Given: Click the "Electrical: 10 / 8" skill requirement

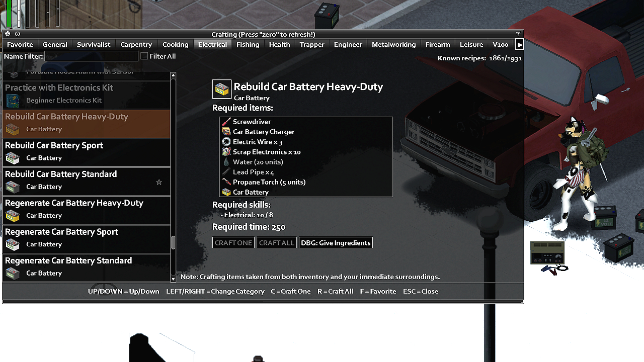Looking at the screenshot, I should [247, 215].
